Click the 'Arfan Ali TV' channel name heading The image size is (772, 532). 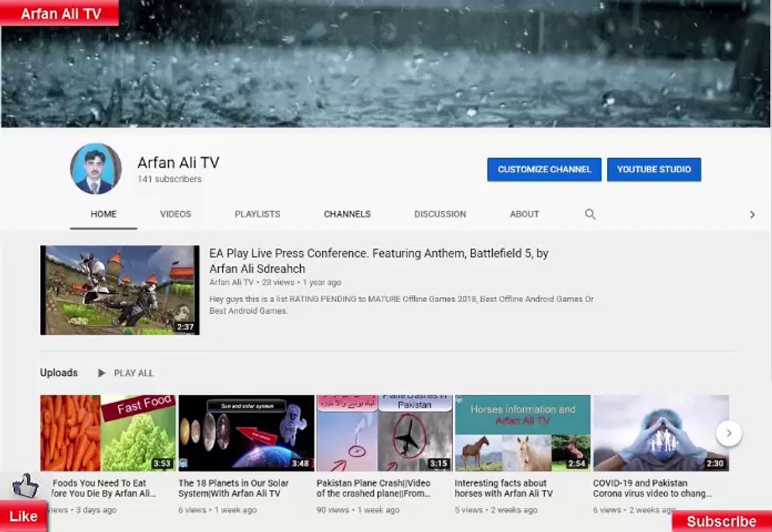click(178, 163)
